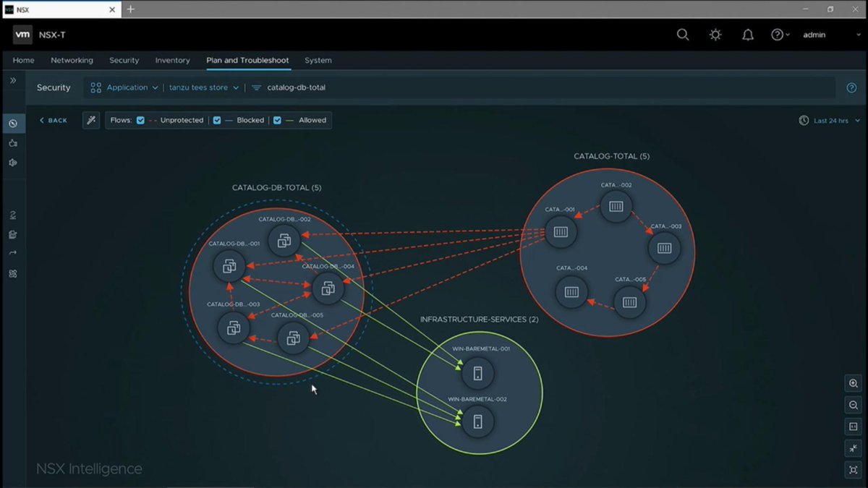Toggle the Allowed flows checkbox
Image resolution: width=868 pixels, height=488 pixels.
(277, 120)
